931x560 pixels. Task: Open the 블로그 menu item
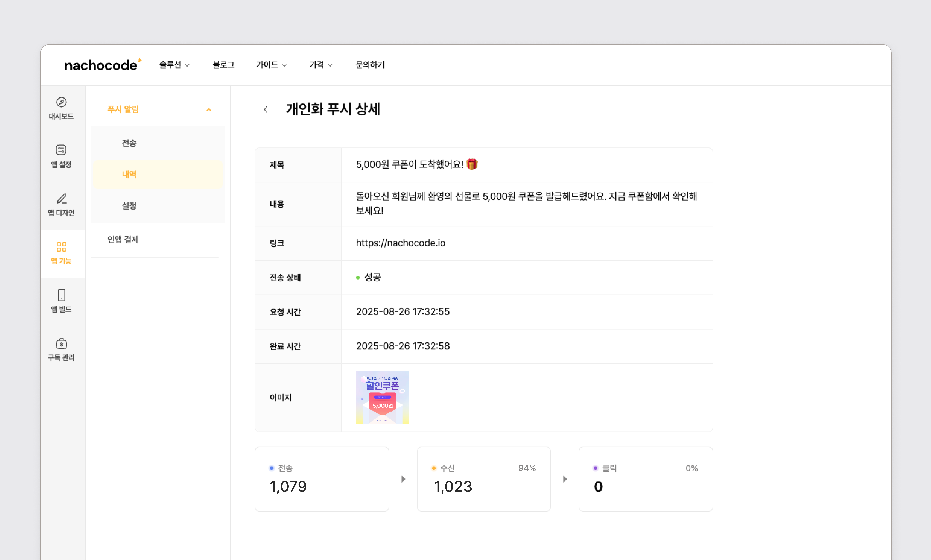coord(223,65)
